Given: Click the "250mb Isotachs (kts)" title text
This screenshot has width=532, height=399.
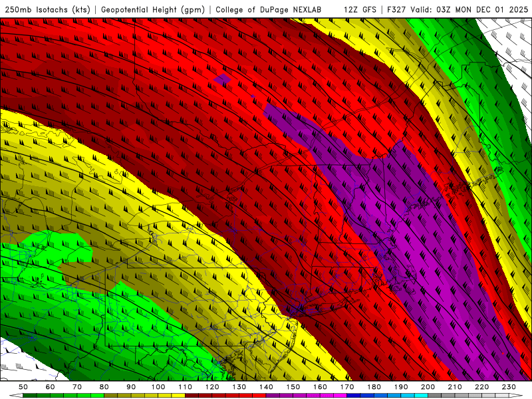Looking at the screenshot, I should 48,9.
